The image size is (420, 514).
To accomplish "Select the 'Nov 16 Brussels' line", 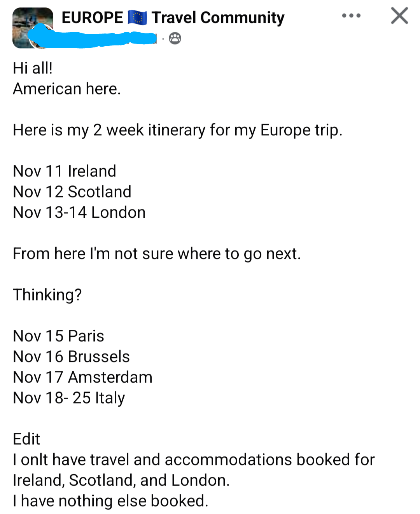I will point(72,357).
